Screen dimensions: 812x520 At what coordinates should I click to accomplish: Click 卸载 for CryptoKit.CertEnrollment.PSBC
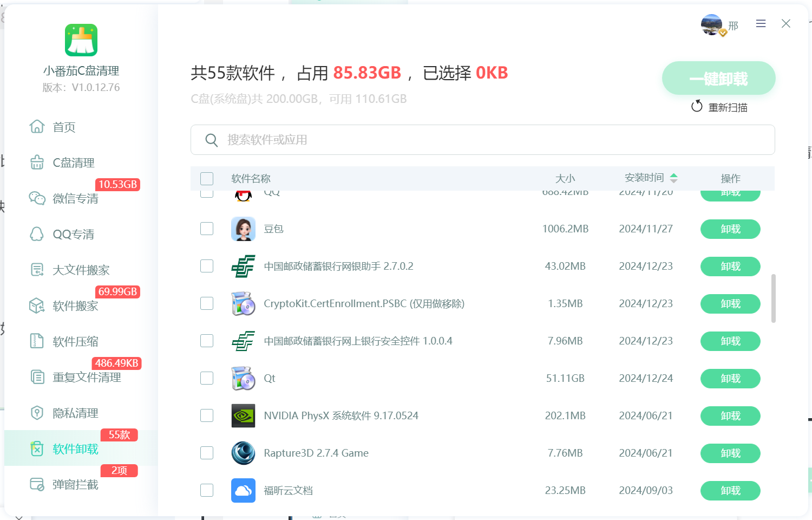(730, 304)
